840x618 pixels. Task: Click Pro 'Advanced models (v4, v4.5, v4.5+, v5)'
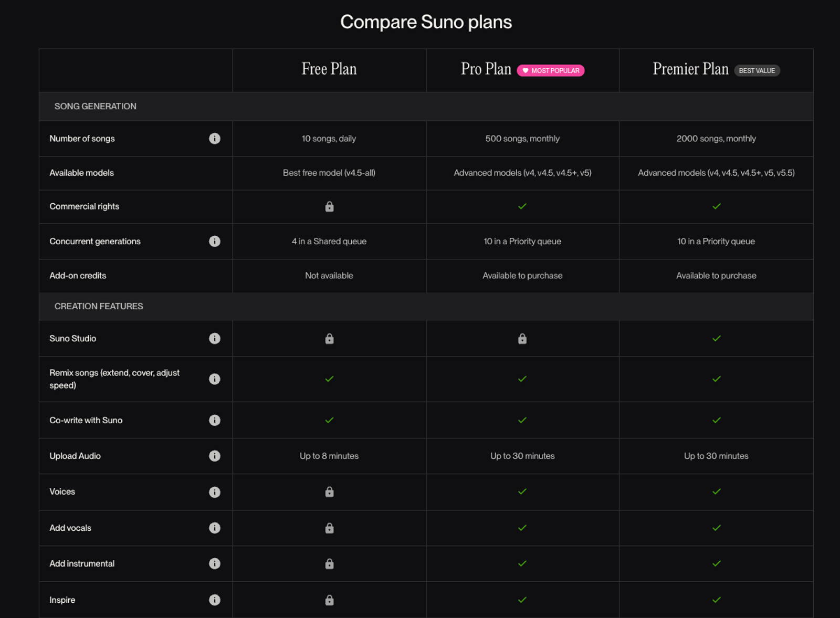[522, 173]
